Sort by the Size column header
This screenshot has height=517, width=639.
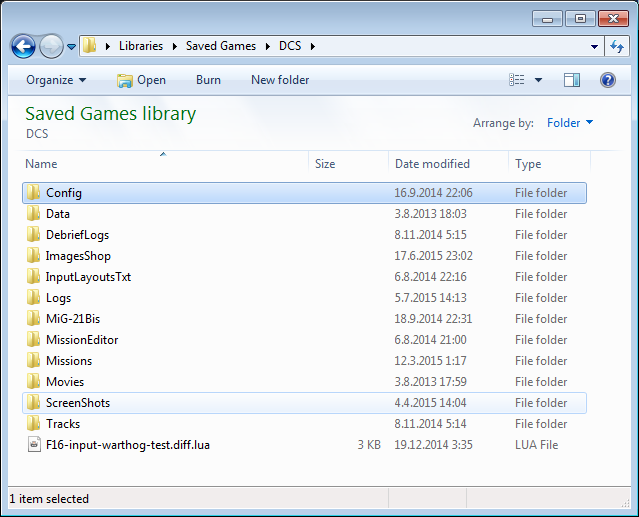click(348, 163)
